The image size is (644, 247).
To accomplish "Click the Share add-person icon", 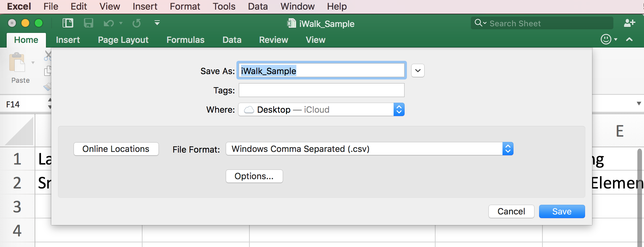I will (629, 23).
